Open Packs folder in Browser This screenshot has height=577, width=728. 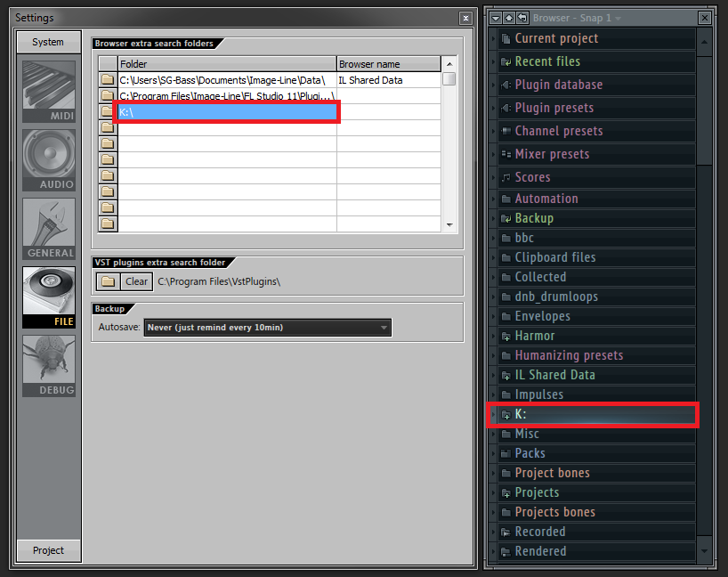pos(596,453)
